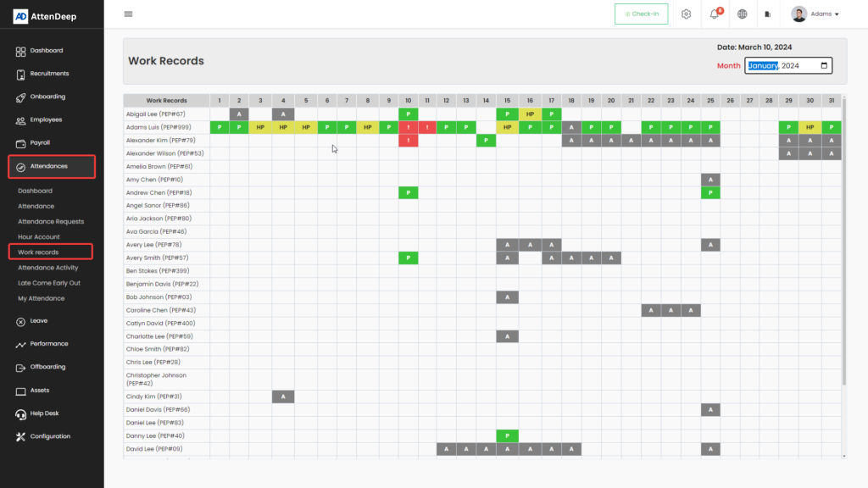Go to Hour Account page
868x488 pixels.
(39, 237)
